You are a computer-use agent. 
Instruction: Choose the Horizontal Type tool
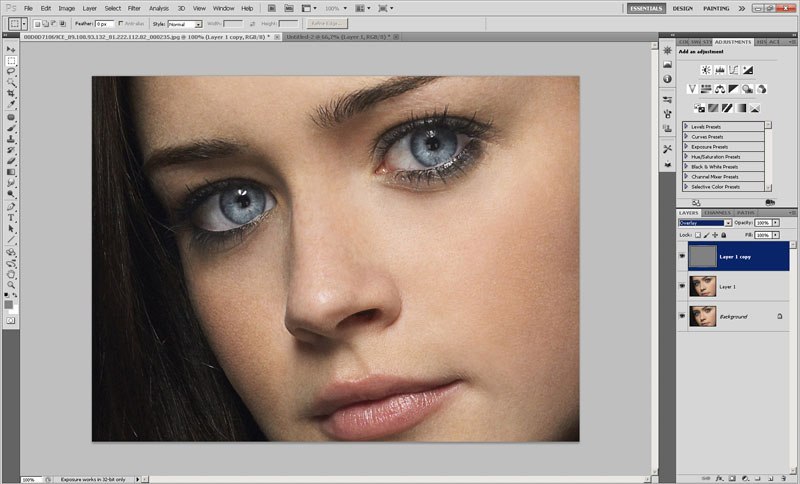11,216
